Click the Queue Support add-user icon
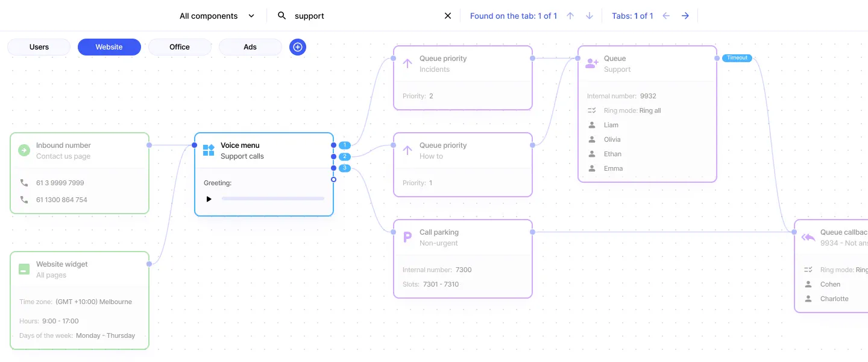The image size is (868, 362). point(592,63)
